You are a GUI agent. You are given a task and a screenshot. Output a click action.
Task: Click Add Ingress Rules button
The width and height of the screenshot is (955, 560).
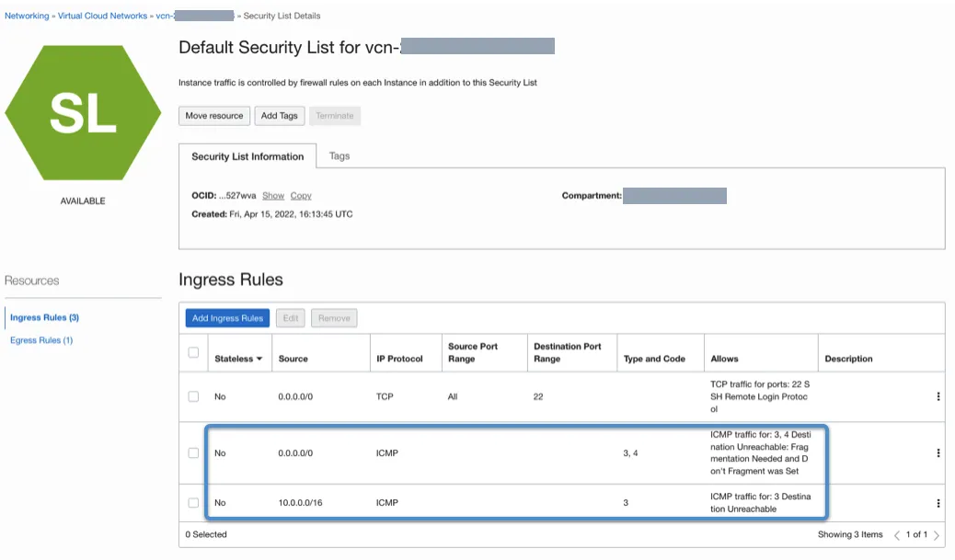[227, 318]
